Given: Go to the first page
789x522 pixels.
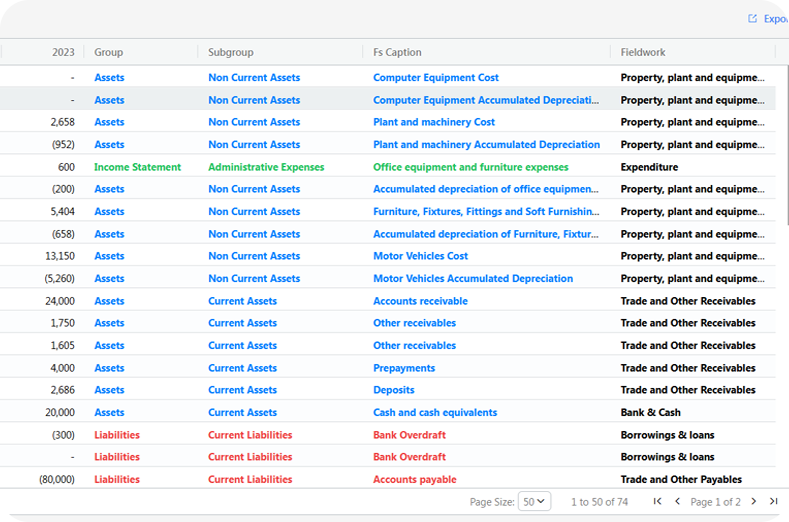Looking at the screenshot, I should click(657, 501).
